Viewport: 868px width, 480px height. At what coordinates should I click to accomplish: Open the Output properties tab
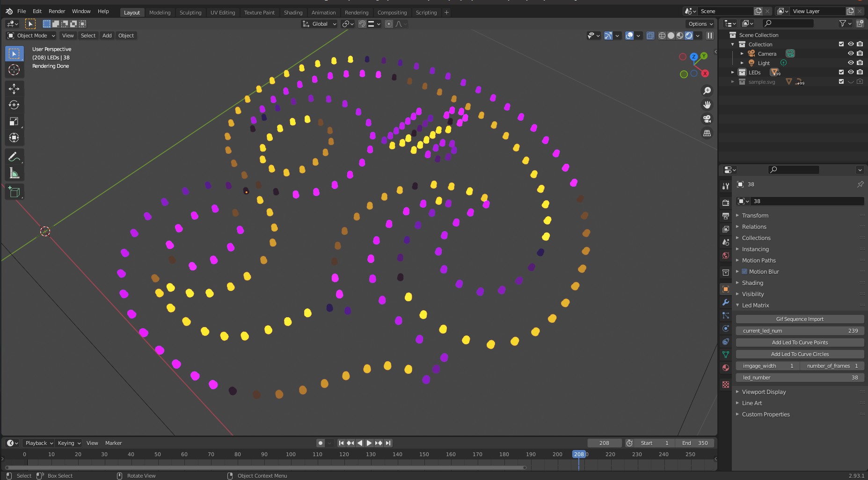coord(726,216)
